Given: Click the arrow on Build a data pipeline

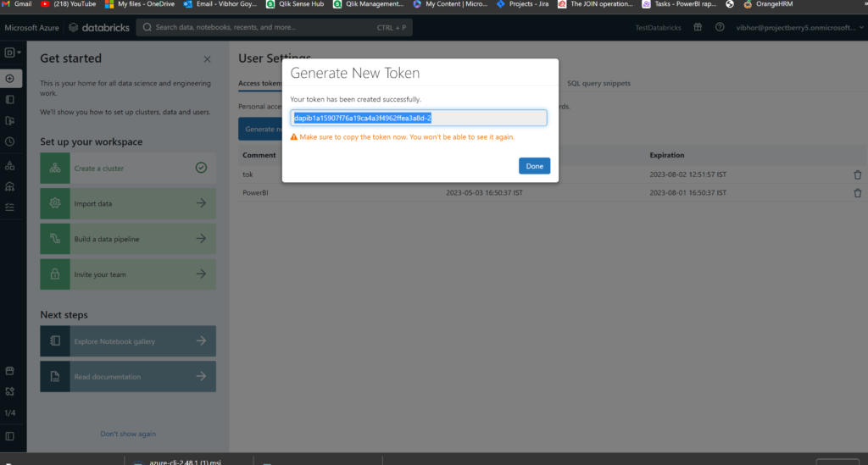Looking at the screenshot, I should coord(201,238).
